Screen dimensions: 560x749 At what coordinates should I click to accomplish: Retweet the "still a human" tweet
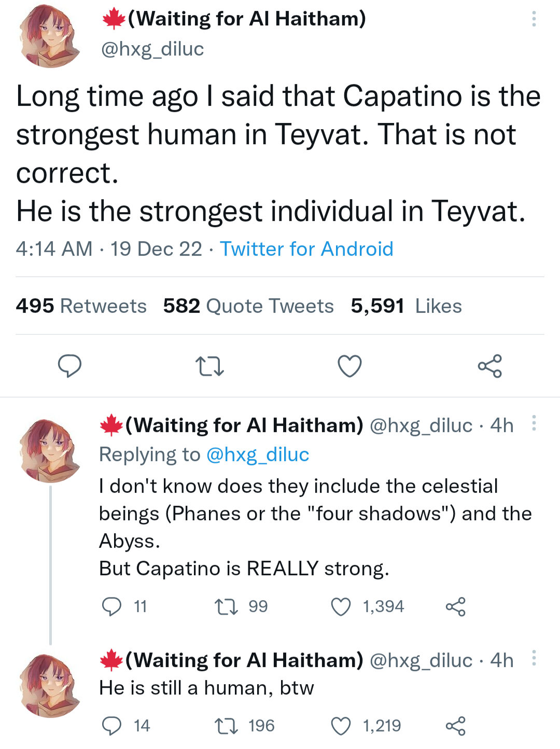pyautogui.click(x=227, y=726)
